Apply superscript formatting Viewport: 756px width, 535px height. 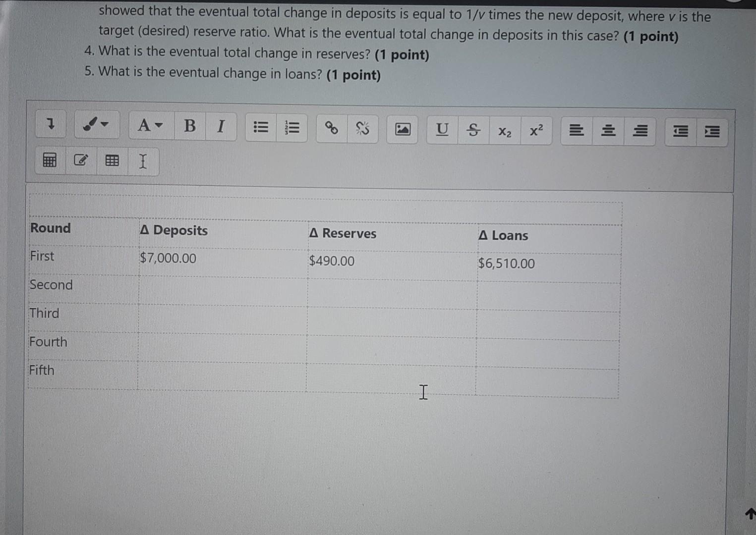536,130
